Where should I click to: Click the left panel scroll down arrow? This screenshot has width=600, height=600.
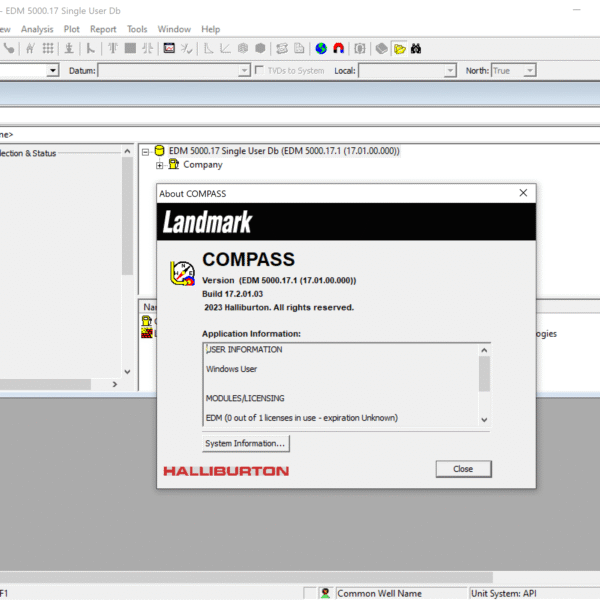(x=127, y=372)
